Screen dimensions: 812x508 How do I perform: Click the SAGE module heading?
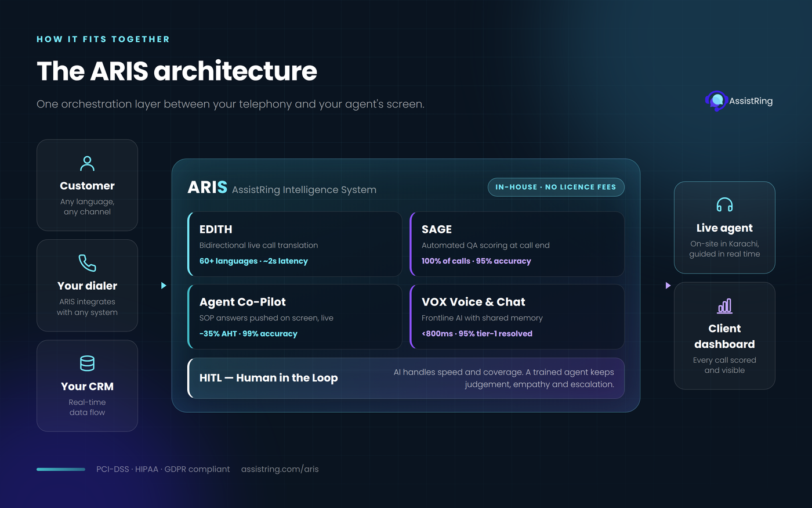point(437,229)
